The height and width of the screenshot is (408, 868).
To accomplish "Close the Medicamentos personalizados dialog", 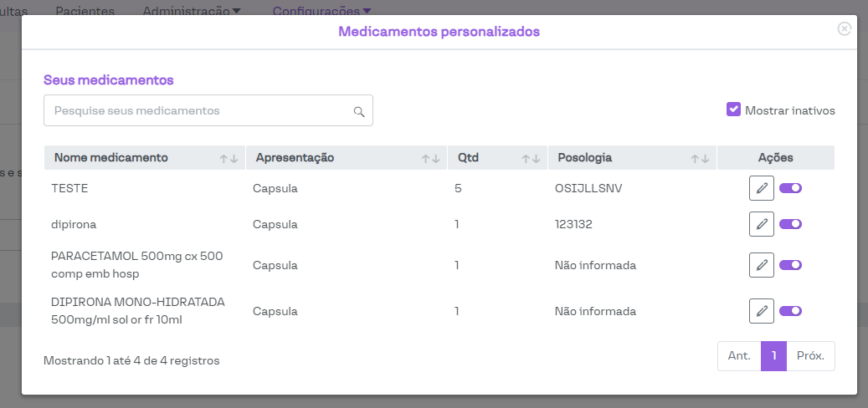I will (x=844, y=28).
